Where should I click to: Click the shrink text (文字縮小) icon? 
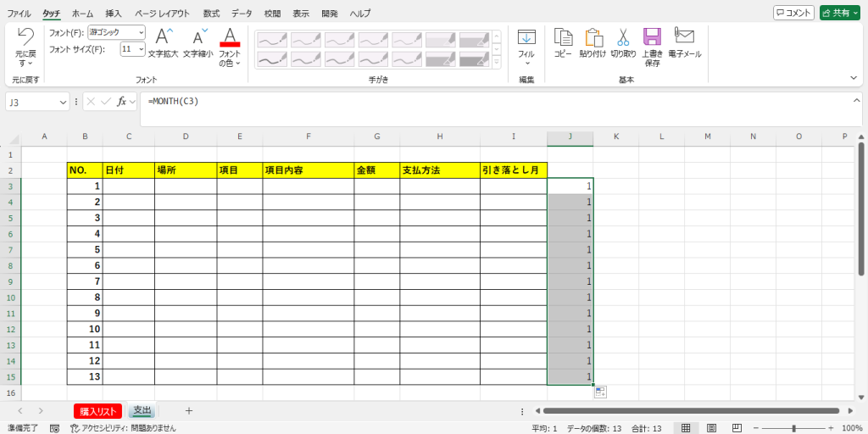point(199,37)
